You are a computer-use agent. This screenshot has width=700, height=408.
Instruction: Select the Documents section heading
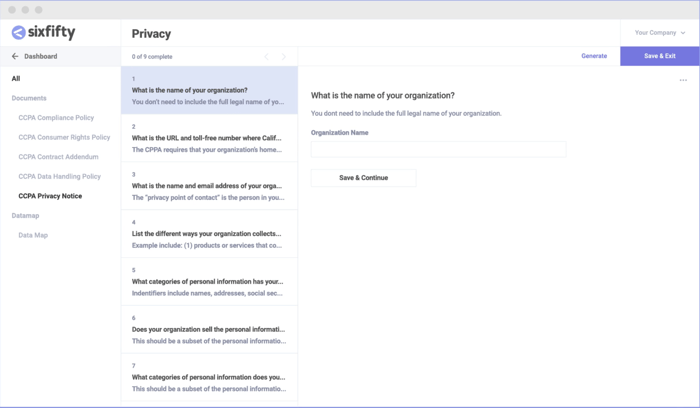click(29, 98)
